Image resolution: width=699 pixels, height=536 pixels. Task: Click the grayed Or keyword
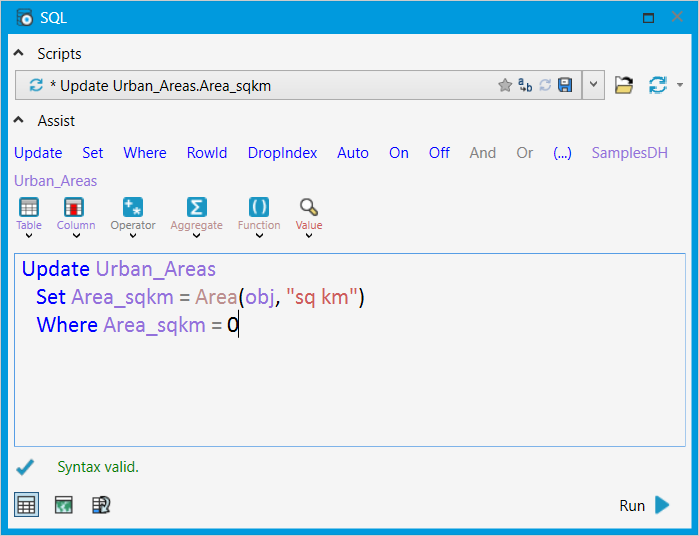tap(525, 153)
